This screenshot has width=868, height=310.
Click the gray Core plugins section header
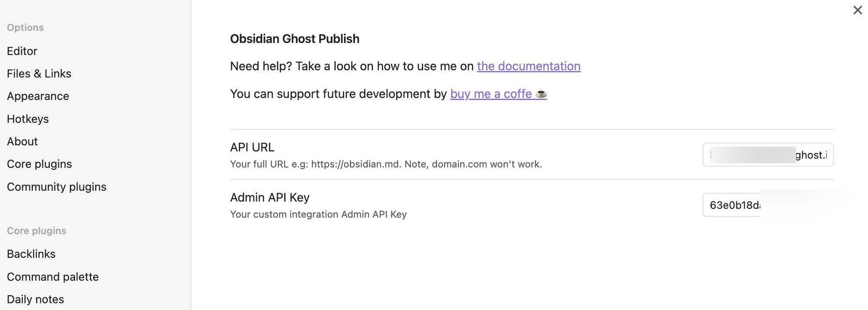(36, 231)
